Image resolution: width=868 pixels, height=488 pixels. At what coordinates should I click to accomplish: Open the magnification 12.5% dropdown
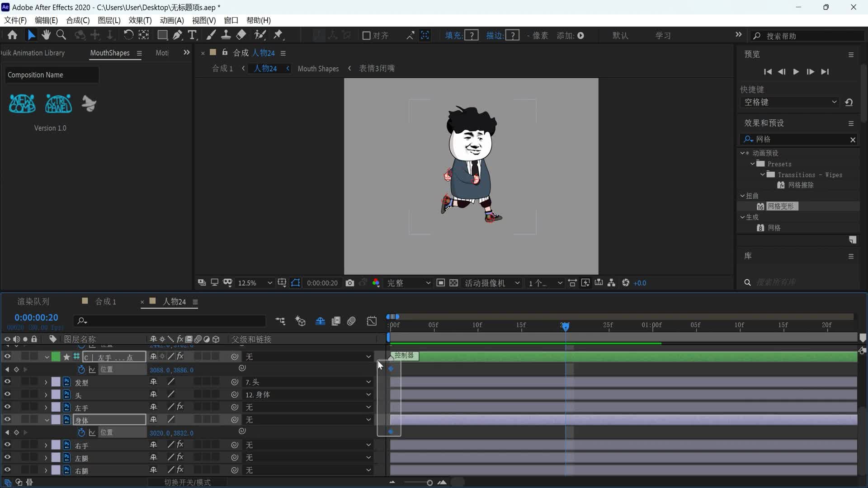pyautogui.click(x=255, y=283)
